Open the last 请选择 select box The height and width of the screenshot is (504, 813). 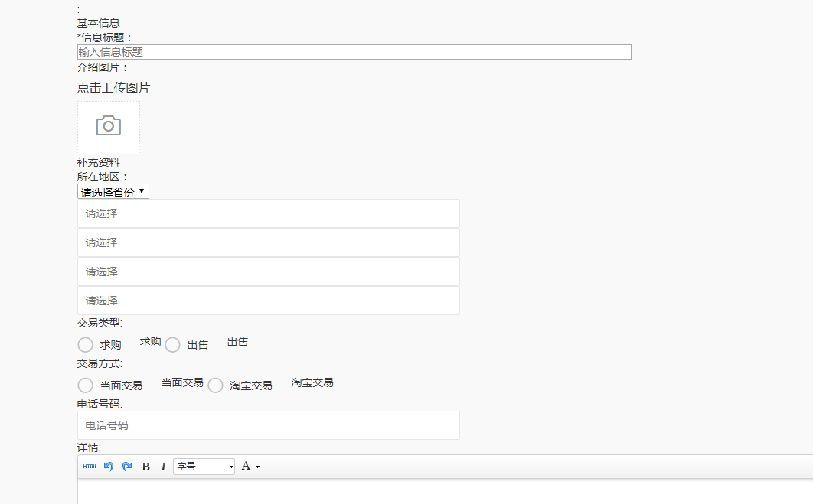[x=268, y=301]
